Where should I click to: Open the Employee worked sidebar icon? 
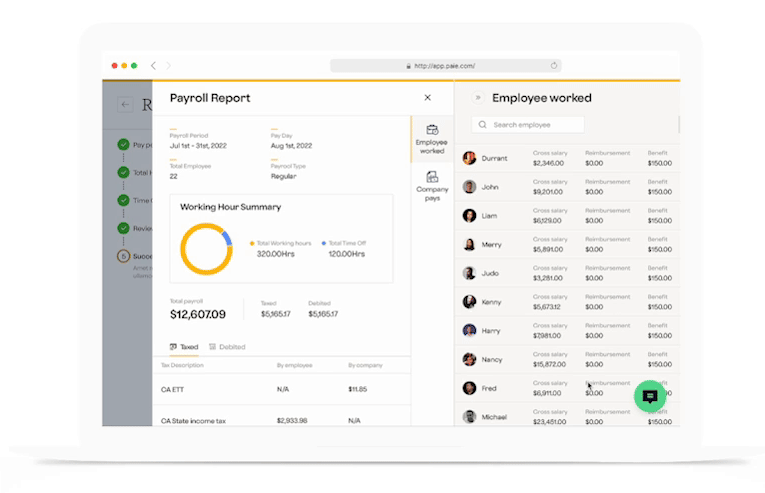[432, 140]
